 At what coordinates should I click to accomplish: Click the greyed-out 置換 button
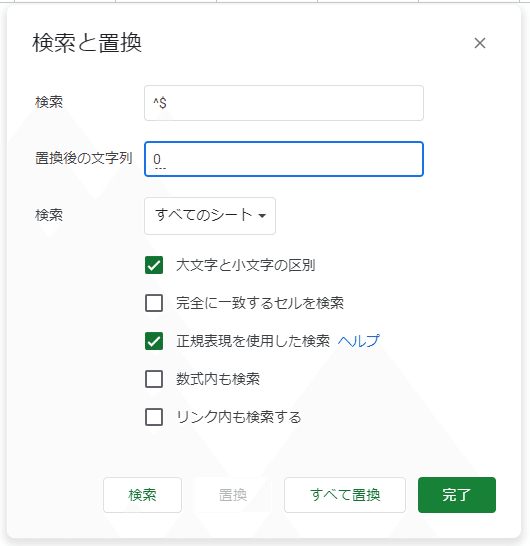point(233,495)
